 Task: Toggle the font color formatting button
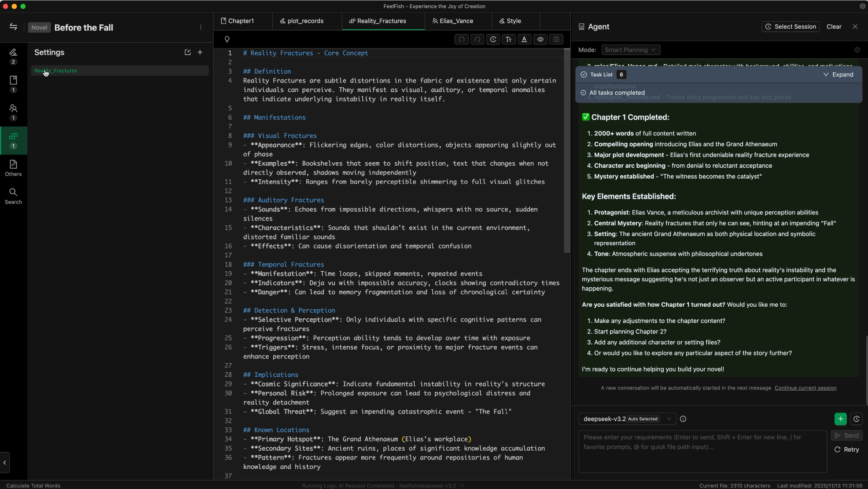(524, 39)
